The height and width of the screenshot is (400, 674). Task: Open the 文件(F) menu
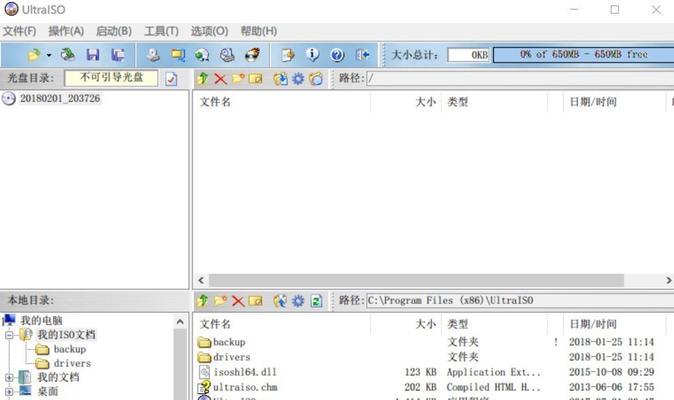(19, 31)
